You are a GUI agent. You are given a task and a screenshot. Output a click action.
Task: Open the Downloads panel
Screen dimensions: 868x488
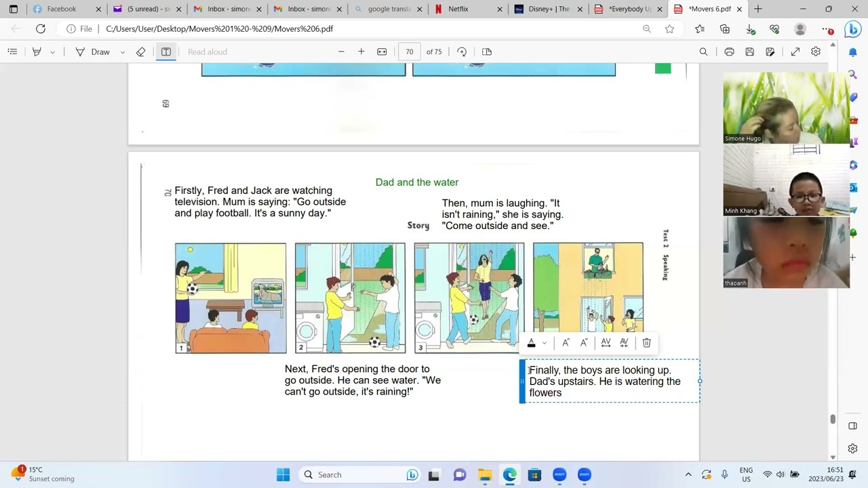coord(750,29)
